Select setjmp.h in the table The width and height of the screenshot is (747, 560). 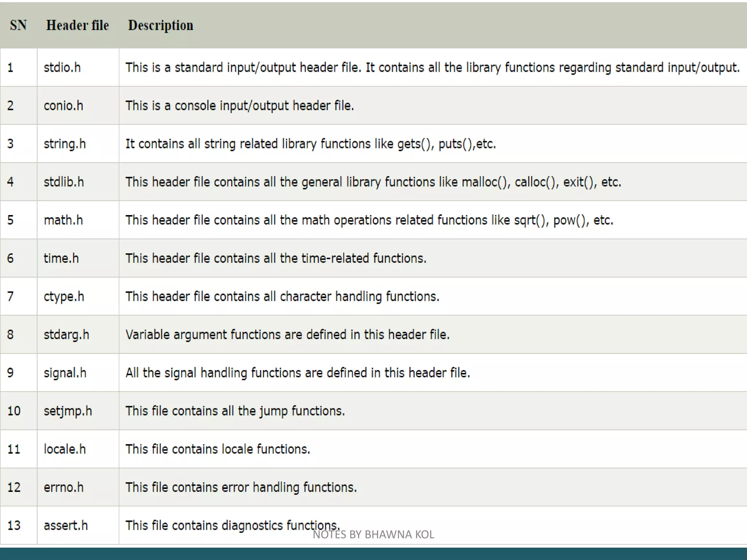(68, 411)
